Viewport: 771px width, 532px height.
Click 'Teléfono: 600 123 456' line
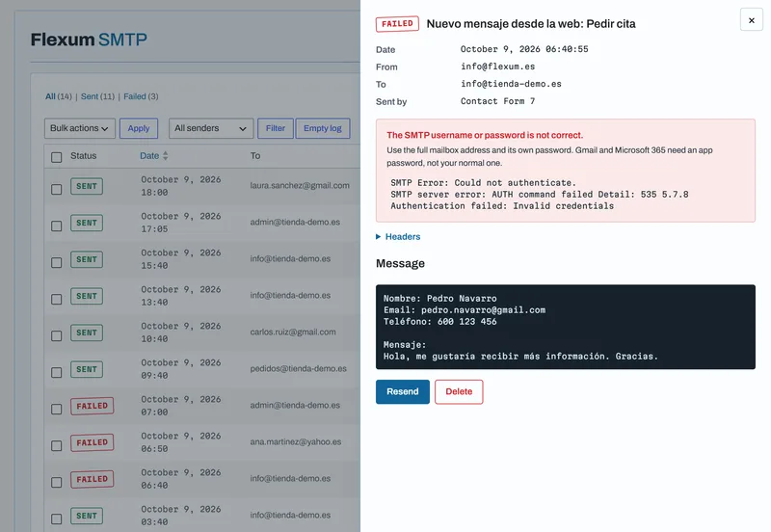[440, 322]
